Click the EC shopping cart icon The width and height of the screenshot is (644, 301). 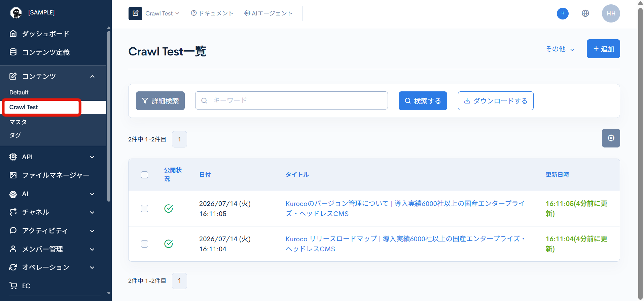pyautogui.click(x=13, y=286)
